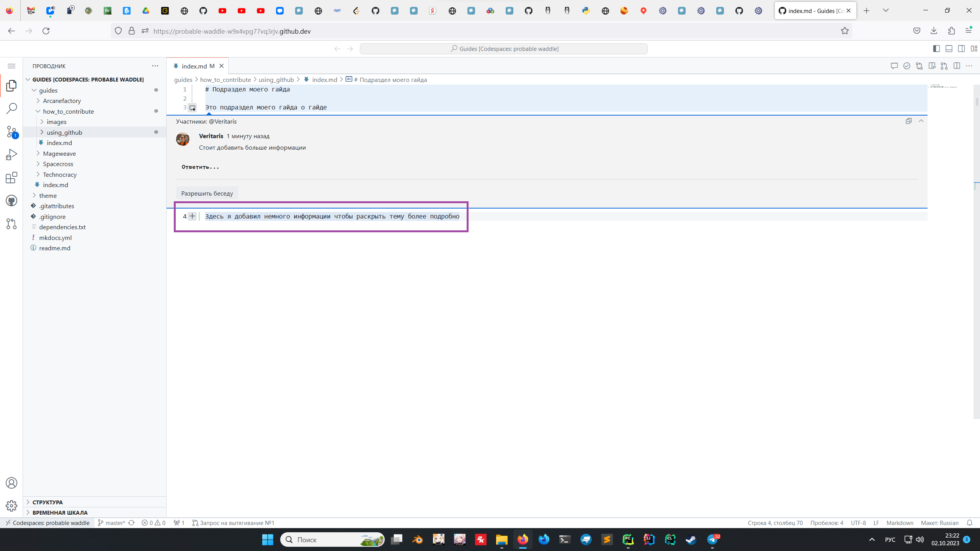Expand the Mageweave folder
The image size is (980, 551).
59,153
